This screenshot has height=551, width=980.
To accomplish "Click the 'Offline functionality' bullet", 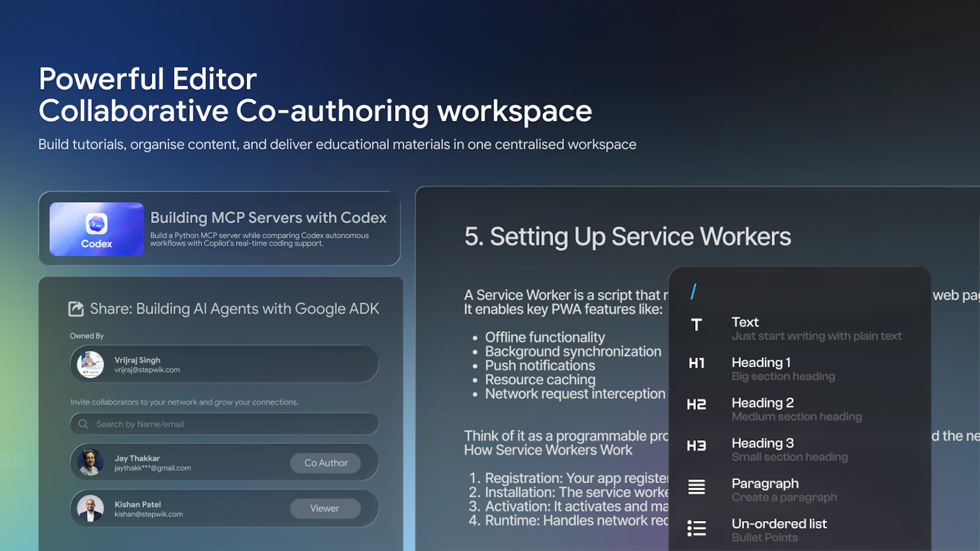I will click(545, 337).
